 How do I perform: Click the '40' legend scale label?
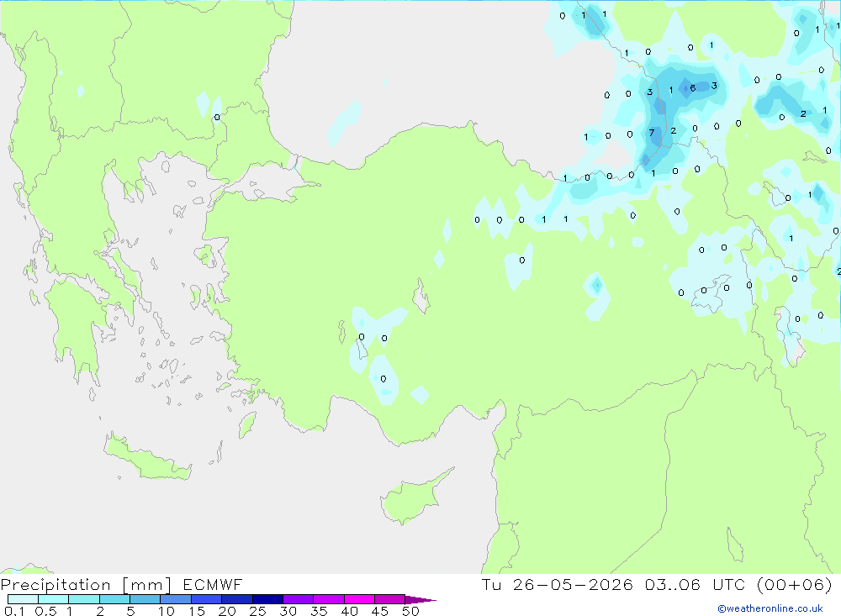(x=349, y=611)
